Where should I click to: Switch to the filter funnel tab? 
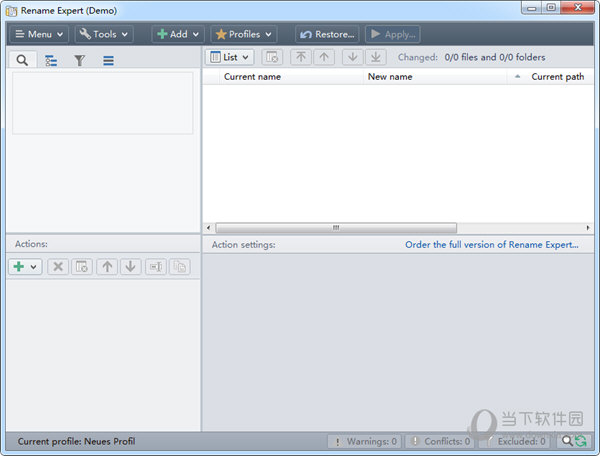pos(80,60)
